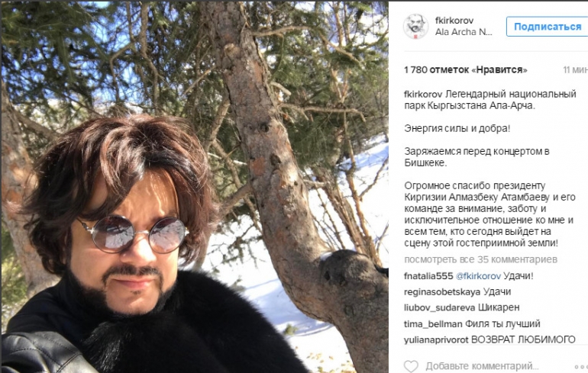Open the 11 мин timestamp link
This screenshot has height=373, width=588.
tap(575, 70)
